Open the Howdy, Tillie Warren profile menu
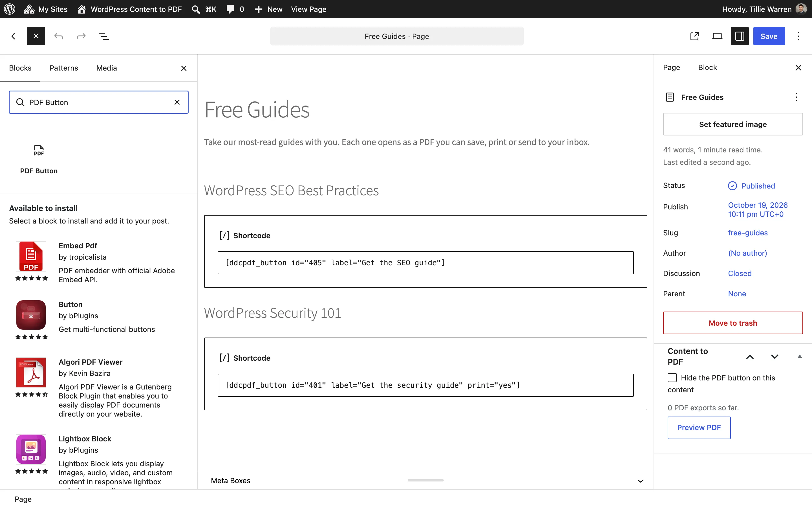 point(764,9)
